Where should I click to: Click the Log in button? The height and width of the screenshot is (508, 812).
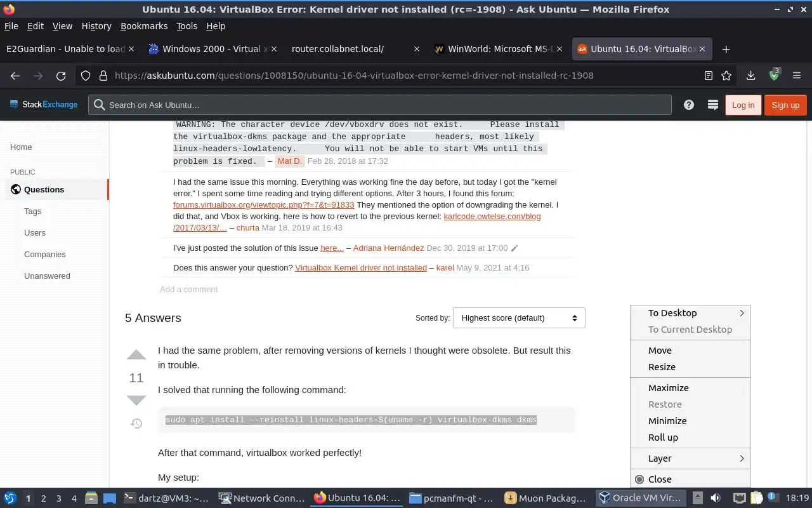tap(743, 105)
